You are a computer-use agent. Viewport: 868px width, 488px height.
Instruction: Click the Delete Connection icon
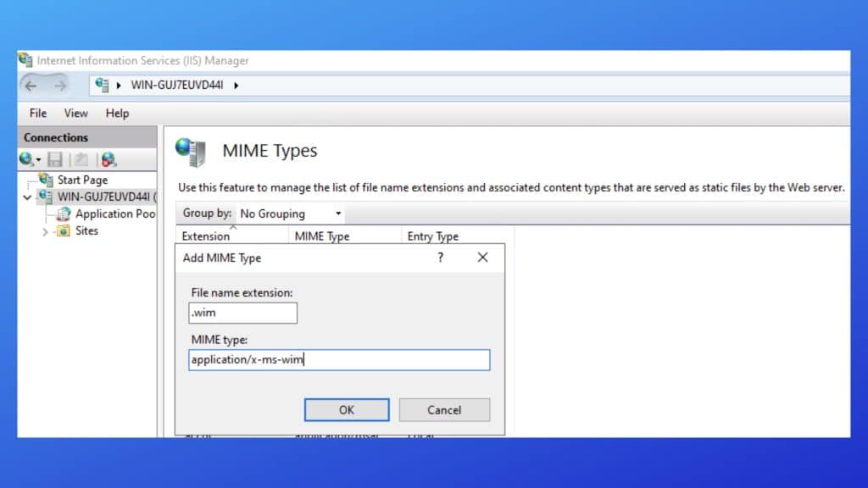pos(108,159)
